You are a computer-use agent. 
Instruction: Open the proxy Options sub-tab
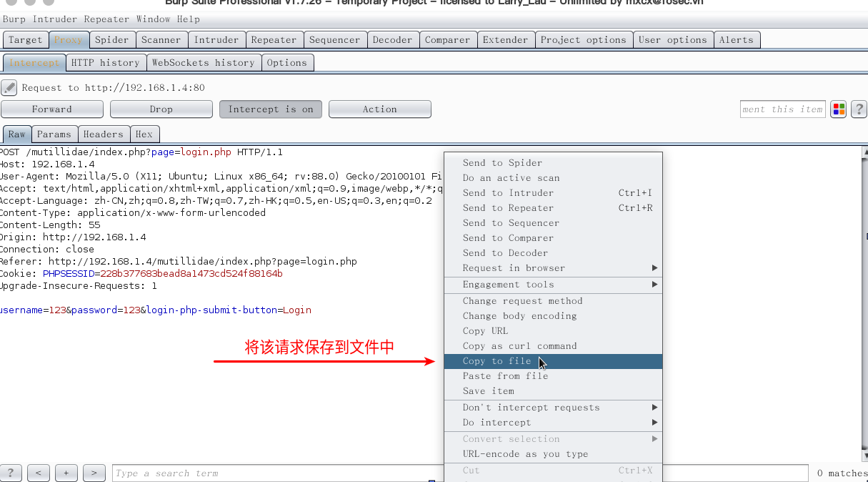287,63
